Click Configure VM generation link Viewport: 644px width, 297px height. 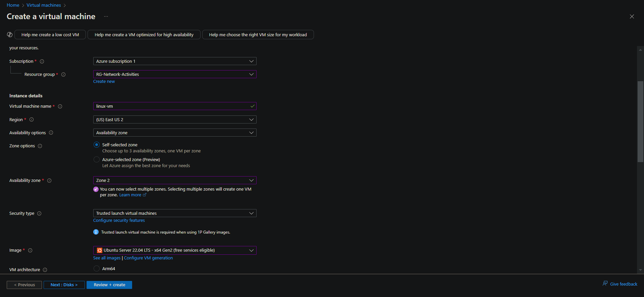click(x=148, y=258)
